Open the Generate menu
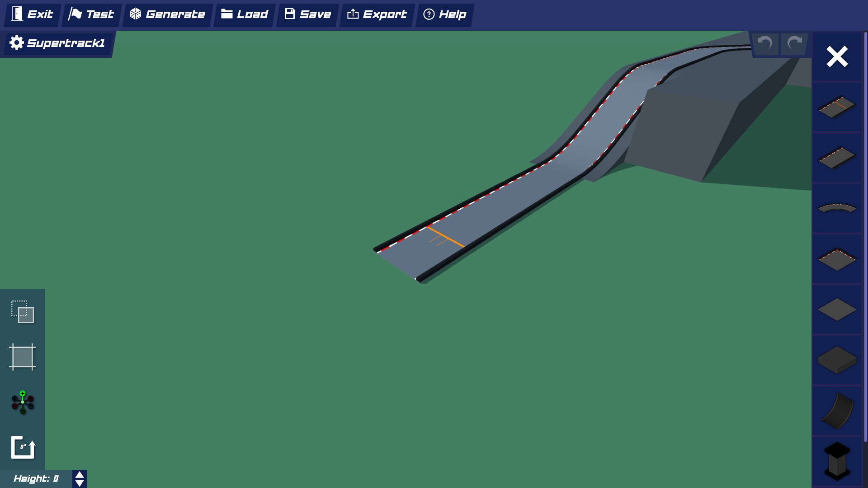The image size is (868, 488). pos(167,14)
